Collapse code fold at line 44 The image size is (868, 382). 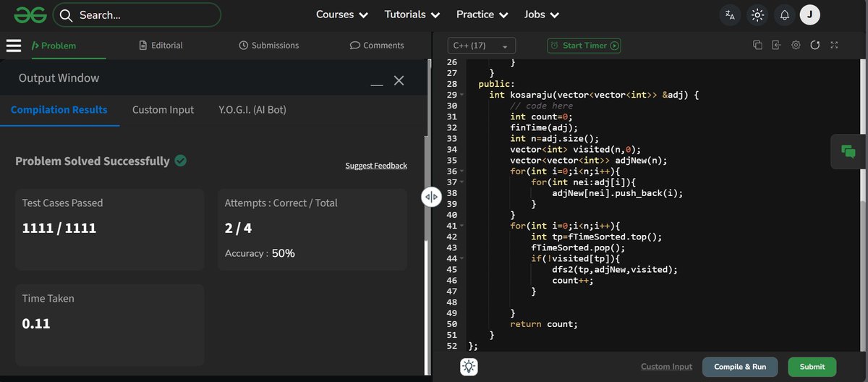point(461,258)
